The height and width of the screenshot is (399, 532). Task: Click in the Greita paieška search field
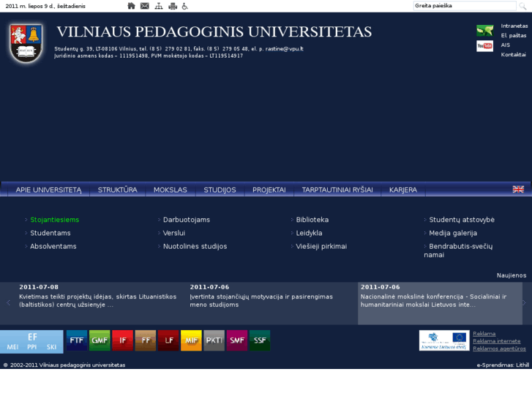(x=465, y=6)
